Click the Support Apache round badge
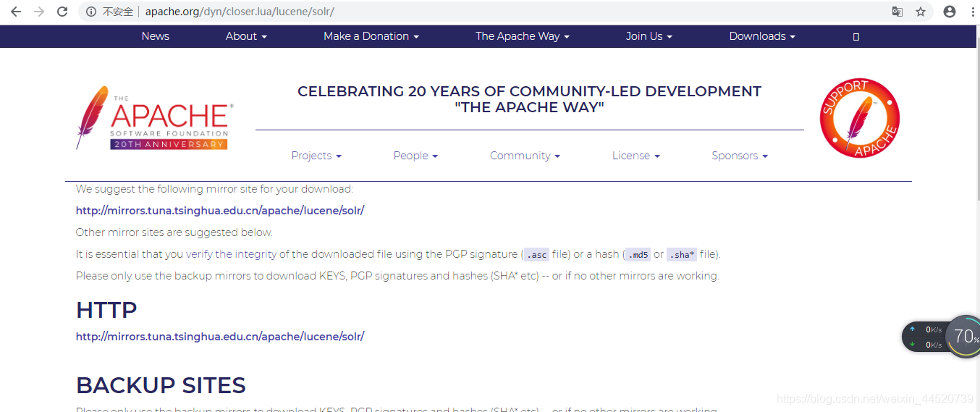This screenshot has width=980, height=412. (x=859, y=118)
